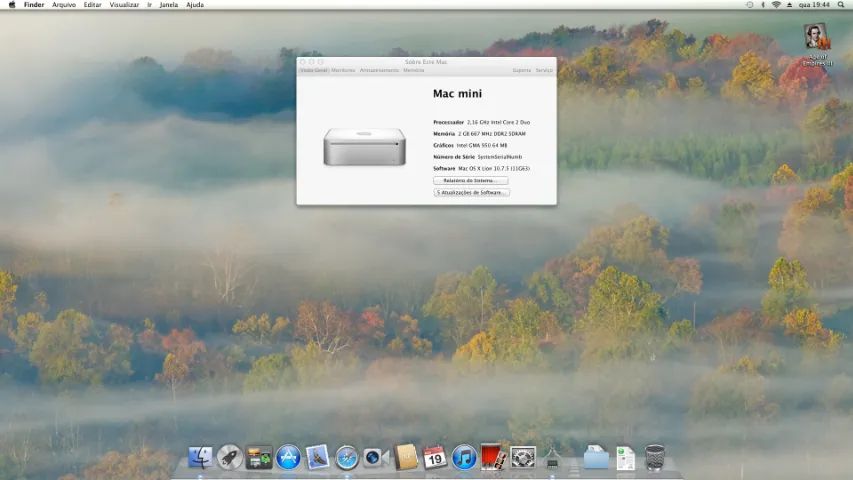853x480 pixels.
Task: Click the Número de Série value
Action: [499, 157]
